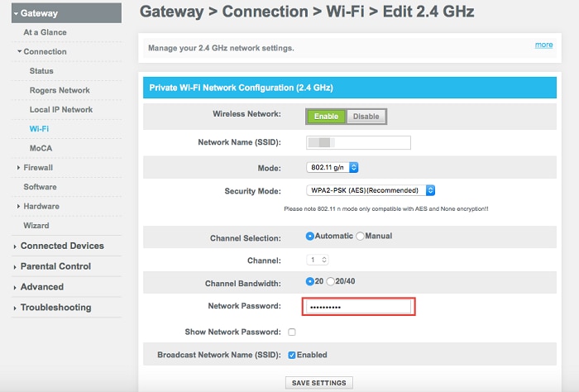Open the Channel number dropdown
This screenshot has height=392, width=579.
pos(318,260)
